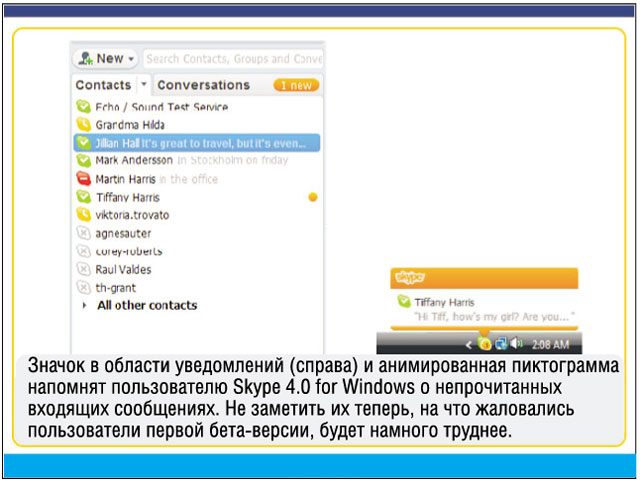The width and height of the screenshot is (640, 483).
Task: Click Skype tray icon in notification area
Action: (x=484, y=344)
